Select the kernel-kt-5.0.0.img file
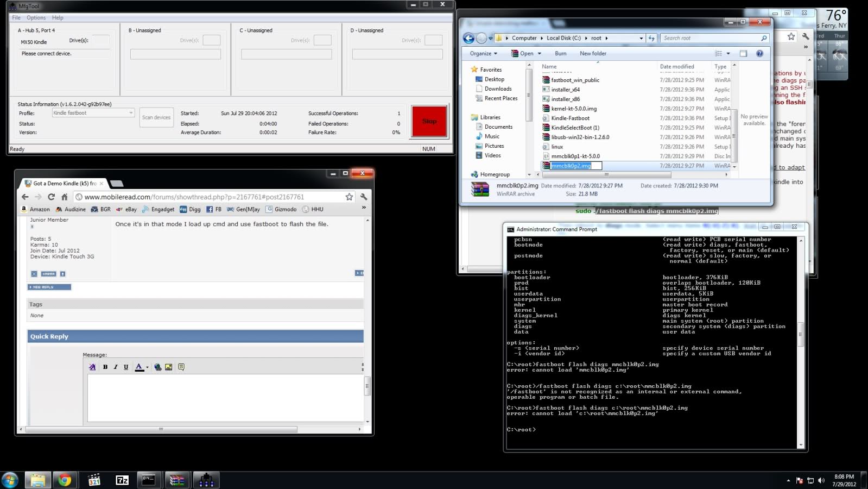The image size is (868, 489). [x=574, y=109]
